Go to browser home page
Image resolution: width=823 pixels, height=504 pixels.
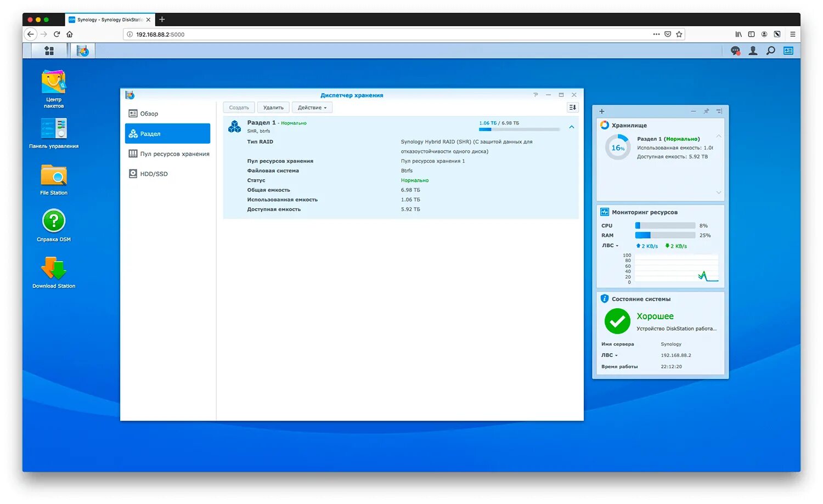click(70, 34)
